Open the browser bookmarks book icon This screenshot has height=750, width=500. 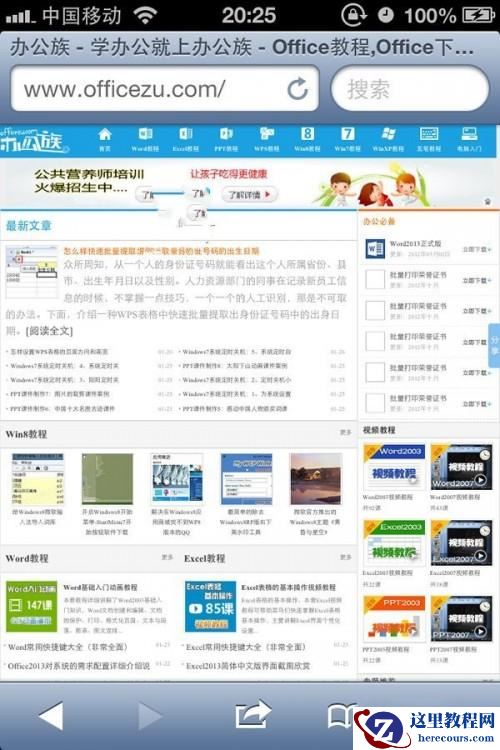click(342, 716)
